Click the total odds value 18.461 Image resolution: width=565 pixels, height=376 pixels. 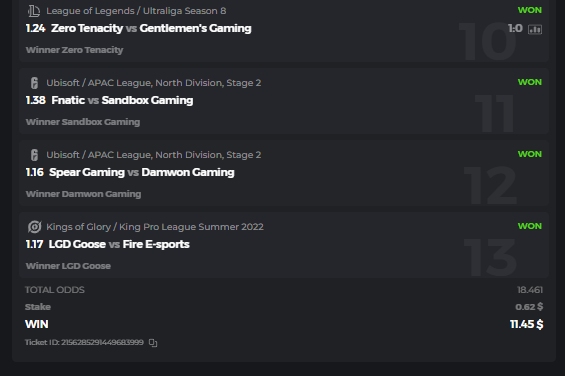(530, 290)
